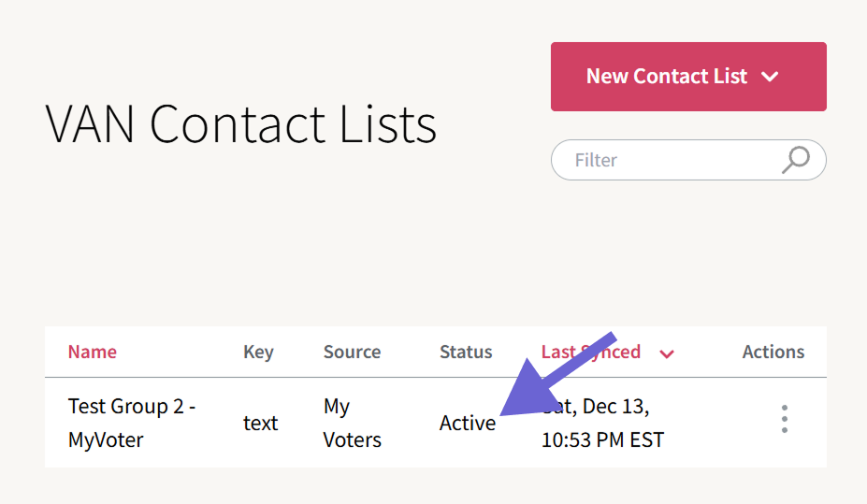The width and height of the screenshot is (867, 504).
Task: Click the VAN Contact Lists page heading
Action: tap(241, 123)
